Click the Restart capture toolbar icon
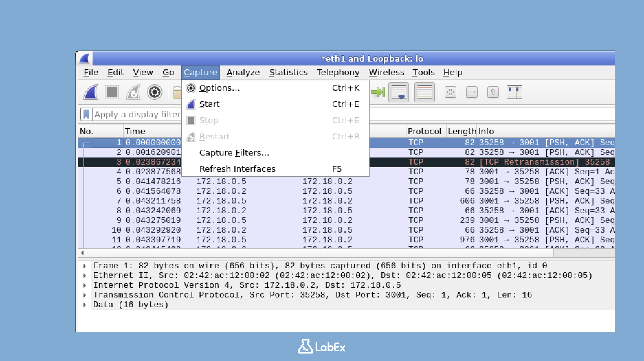This screenshot has height=361, width=644. [133, 92]
